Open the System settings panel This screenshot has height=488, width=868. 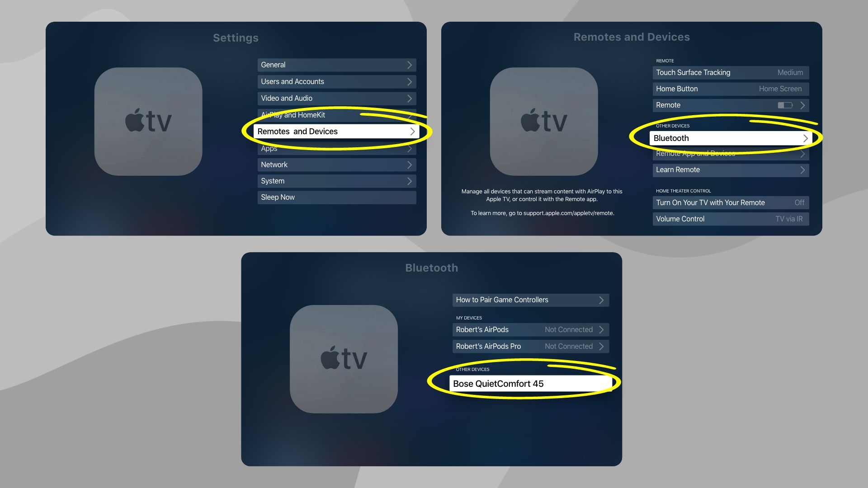(x=336, y=181)
